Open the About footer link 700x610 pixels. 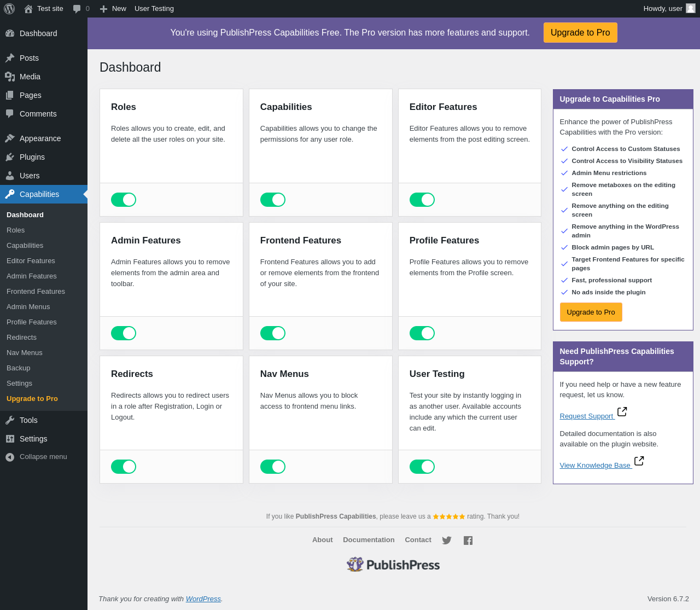322,540
